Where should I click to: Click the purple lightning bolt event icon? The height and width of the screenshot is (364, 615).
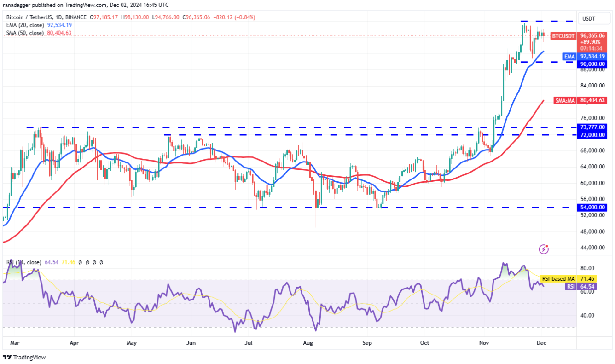[544, 249]
